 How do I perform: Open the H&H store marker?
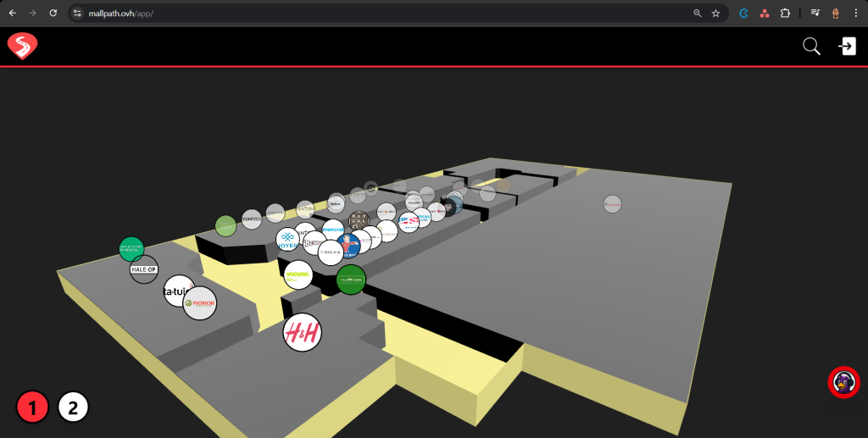[303, 332]
